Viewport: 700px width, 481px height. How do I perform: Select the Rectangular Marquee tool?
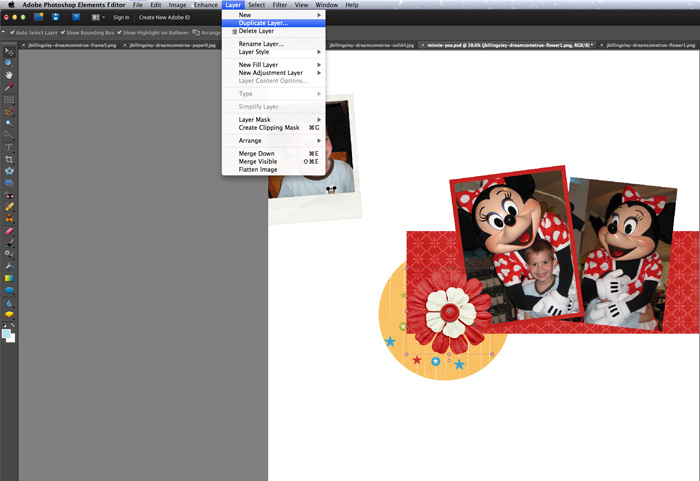(9, 100)
